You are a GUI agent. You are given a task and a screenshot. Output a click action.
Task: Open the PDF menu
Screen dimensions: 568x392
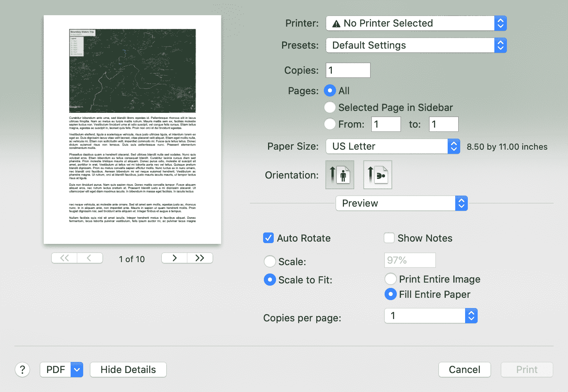pyautogui.click(x=61, y=370)
